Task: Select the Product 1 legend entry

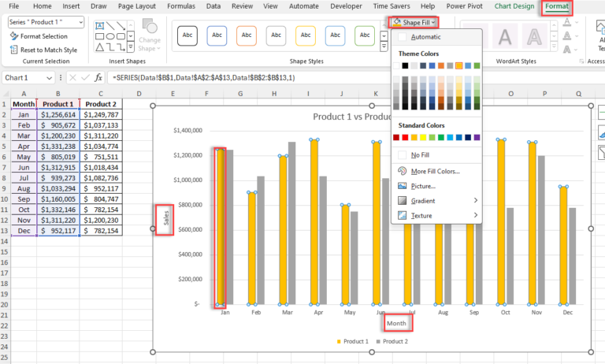Action: pyautogui.click(x=352, y=341)
